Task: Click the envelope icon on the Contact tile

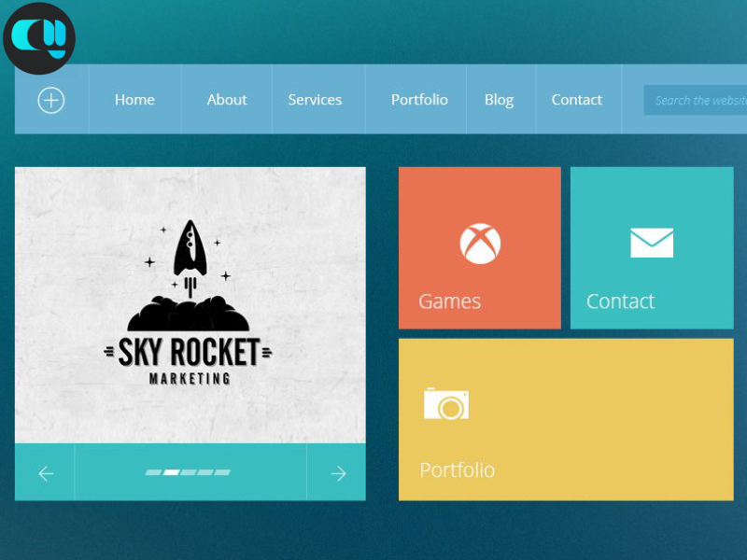Action: pos(652,243)
